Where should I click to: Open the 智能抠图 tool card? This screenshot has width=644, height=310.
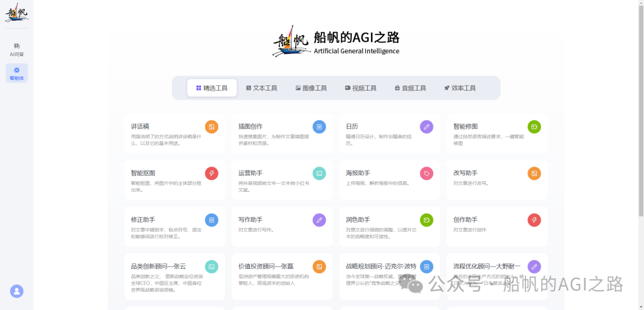pos(175,180)
